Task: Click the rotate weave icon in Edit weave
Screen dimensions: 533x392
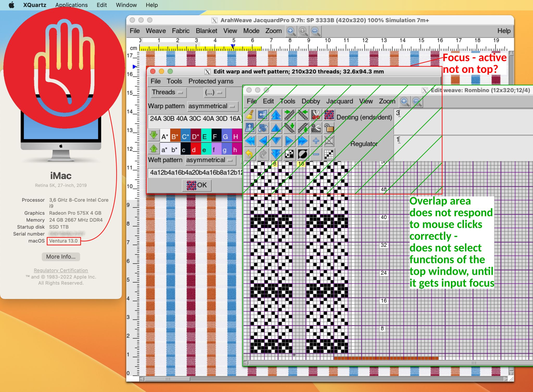Action: 263,128
